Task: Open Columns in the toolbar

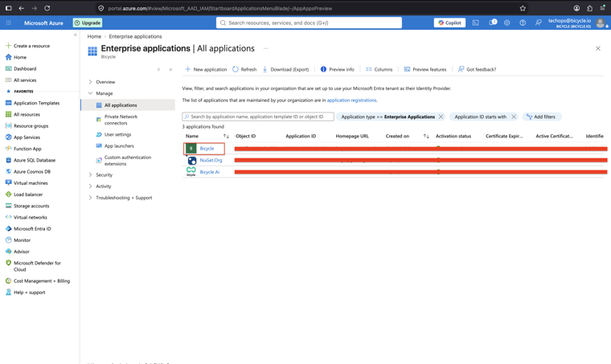Action: coord(379,69)
